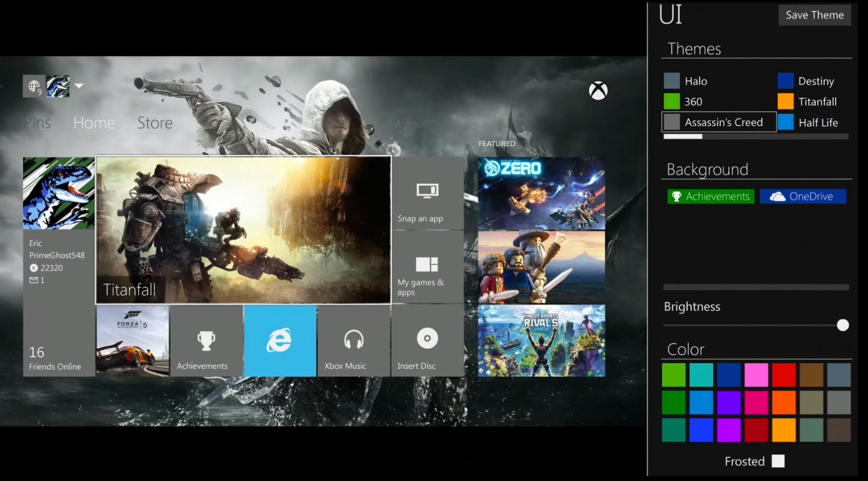
Task: Pick the navy blue color swatch
Action: (x=729, y=375)
